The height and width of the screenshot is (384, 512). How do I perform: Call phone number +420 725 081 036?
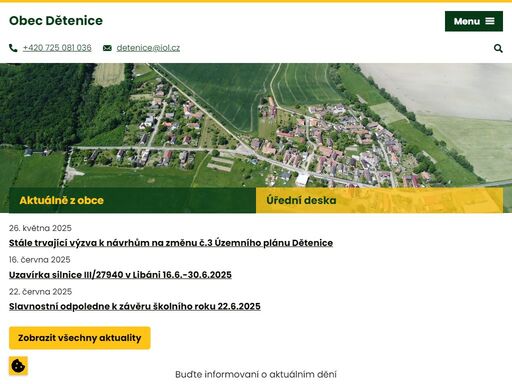pyautogui.click(x=57, y=48)
